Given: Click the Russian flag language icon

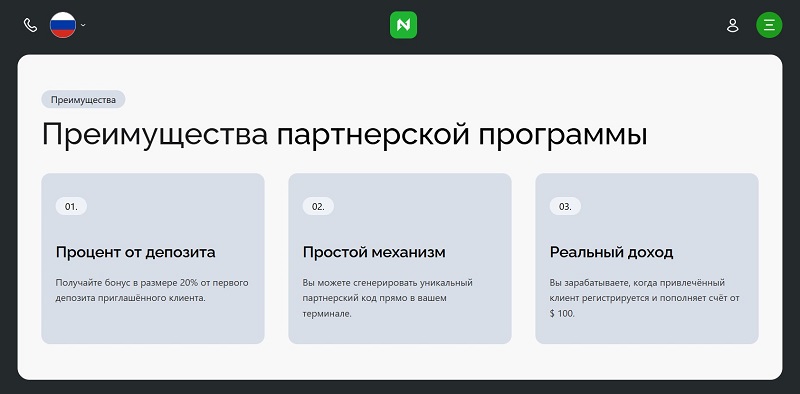Looking at the screenshot, I should [63, 25].
